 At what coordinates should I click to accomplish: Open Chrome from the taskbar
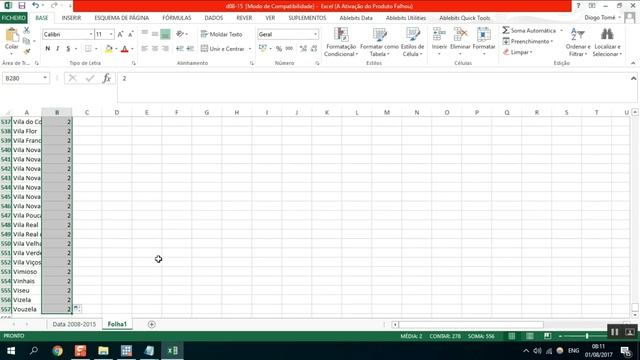click(x=58, y=351)
